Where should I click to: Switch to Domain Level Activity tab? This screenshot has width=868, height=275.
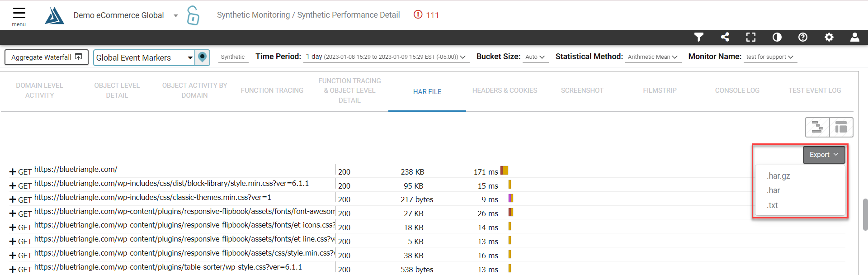coord(39,90)
